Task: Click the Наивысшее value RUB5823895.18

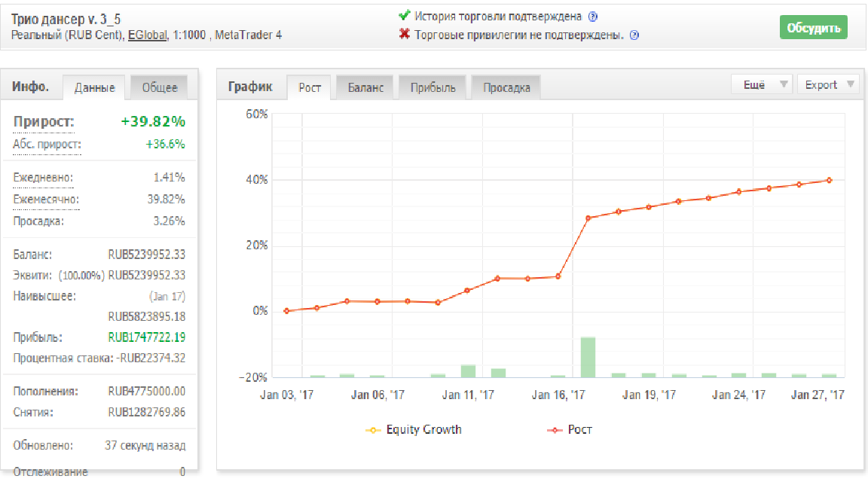Action: coord(147,316)
